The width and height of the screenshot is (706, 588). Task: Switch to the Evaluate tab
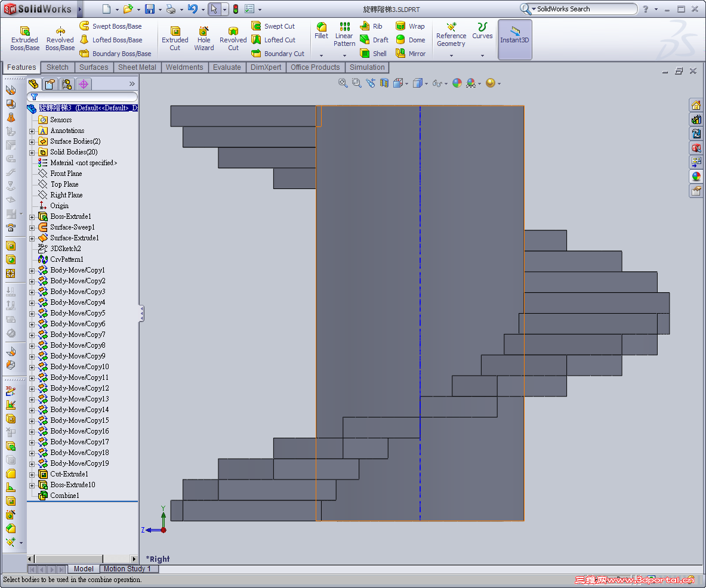227,67
